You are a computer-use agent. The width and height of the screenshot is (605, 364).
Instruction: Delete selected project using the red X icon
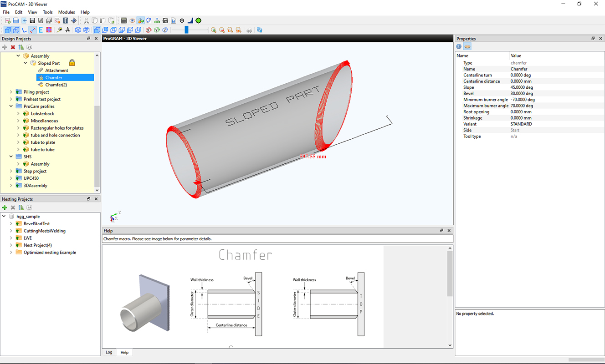(13, 47)
